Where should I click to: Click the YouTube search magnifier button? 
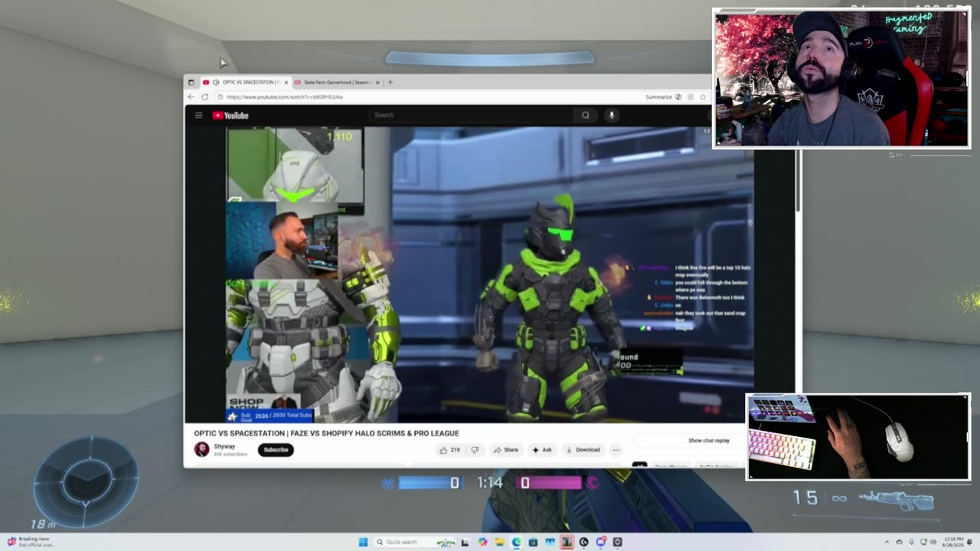click(585, 116)
